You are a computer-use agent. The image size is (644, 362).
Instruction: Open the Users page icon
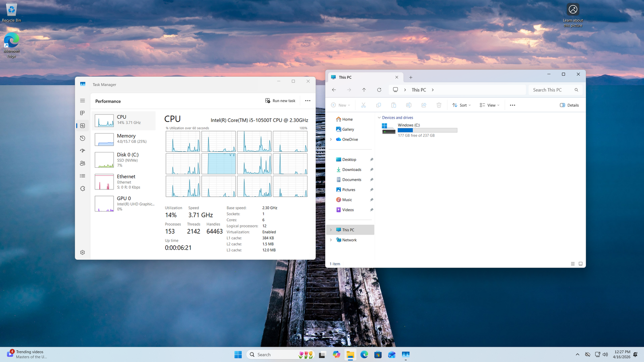(x=83, y=163)
